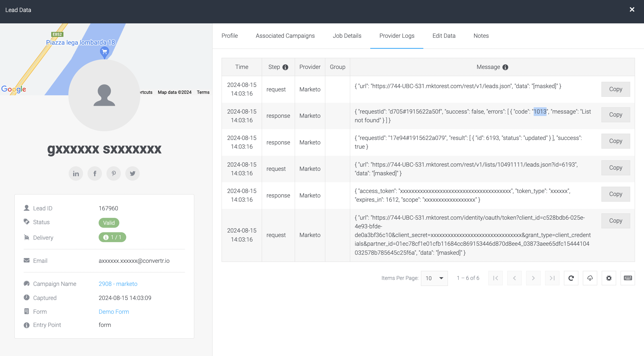
Task: Go to first page of logs
Action: 496,278
